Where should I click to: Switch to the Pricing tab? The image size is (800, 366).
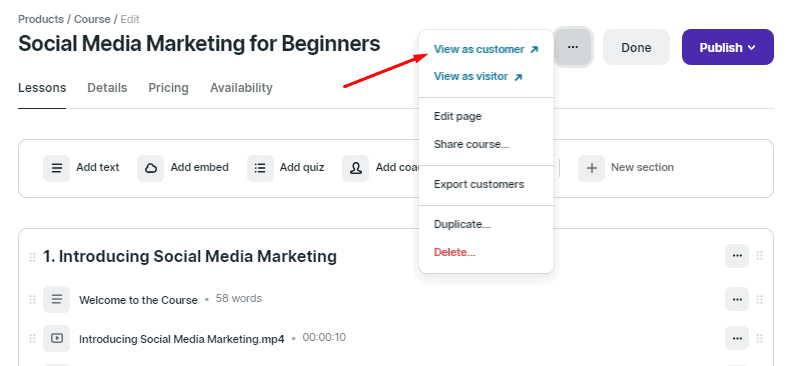168,88
